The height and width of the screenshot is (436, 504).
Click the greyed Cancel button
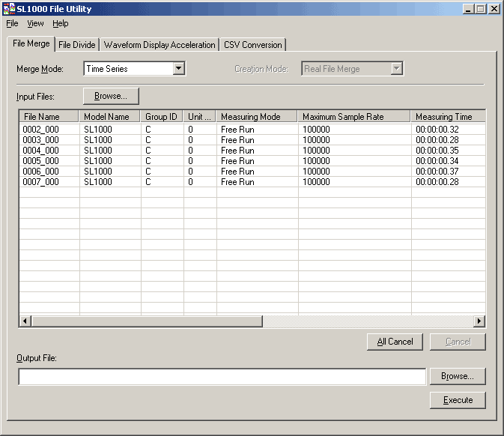coord(458,342)
